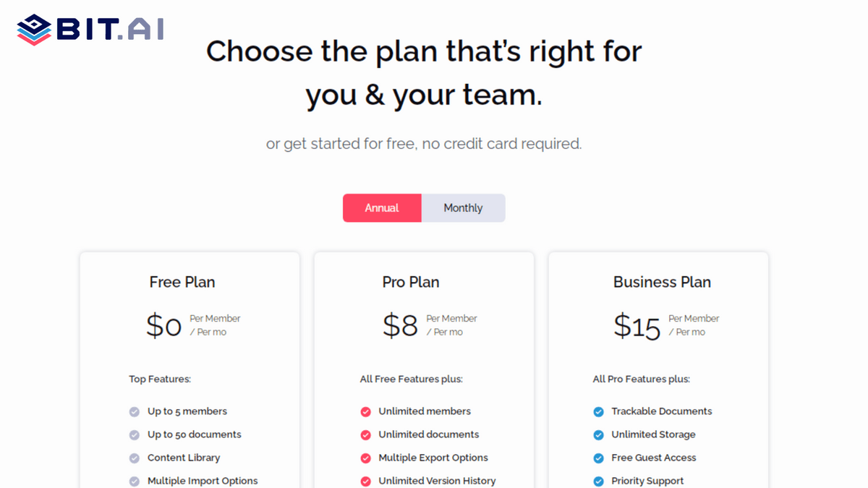Click the blue checkmark beside Free Guest Access
The width and height of the screenshot is (868, 488).
coord(598,457)
